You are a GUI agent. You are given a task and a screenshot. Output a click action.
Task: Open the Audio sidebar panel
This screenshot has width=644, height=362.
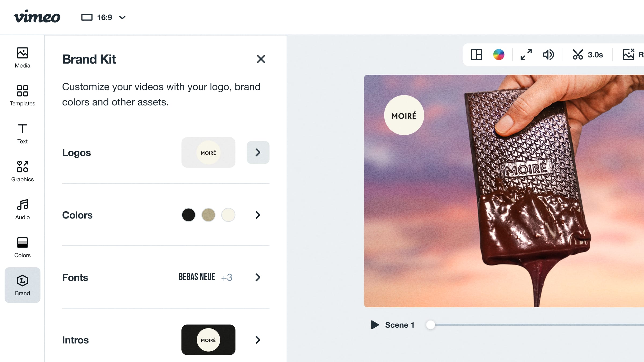click(23, 209)
